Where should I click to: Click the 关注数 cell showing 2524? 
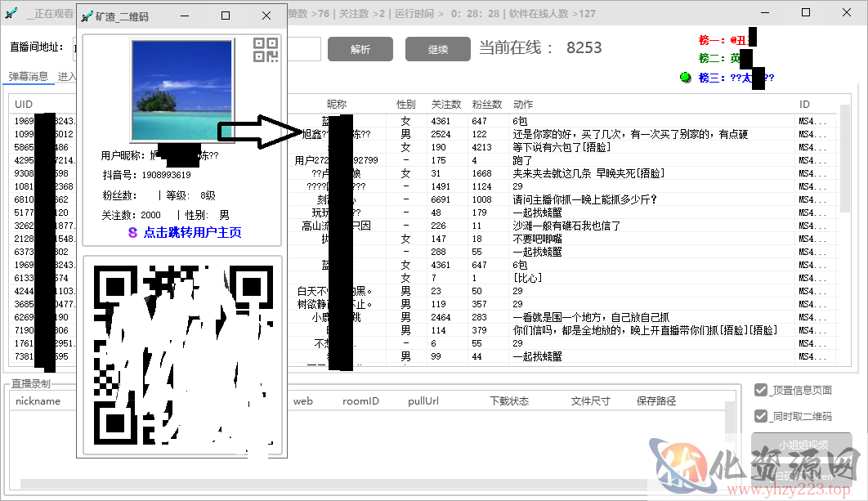click(441, 135)
